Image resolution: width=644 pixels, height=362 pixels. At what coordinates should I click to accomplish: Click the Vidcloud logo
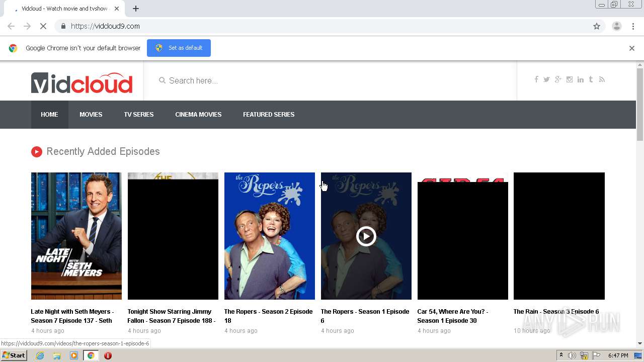(x=82, y=83)
